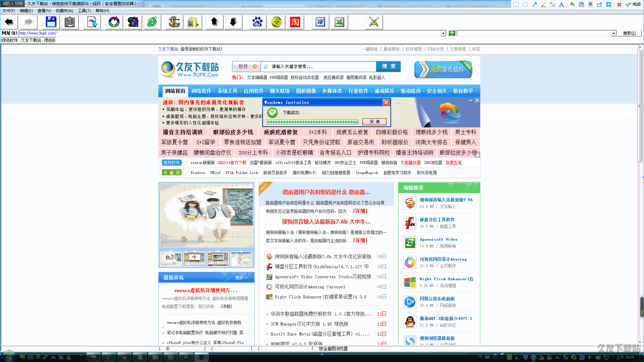
Task: Open 网易云音乐电脑版 link
Action: [437, 299]
